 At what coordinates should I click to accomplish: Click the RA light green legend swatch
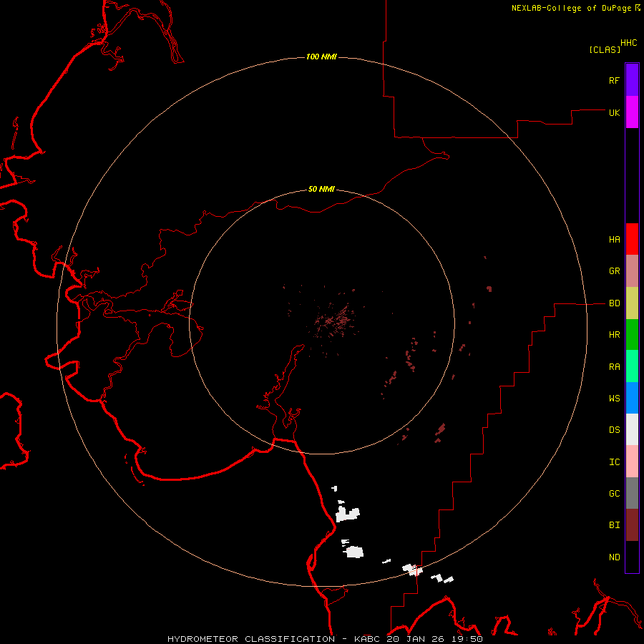[632, 366]
